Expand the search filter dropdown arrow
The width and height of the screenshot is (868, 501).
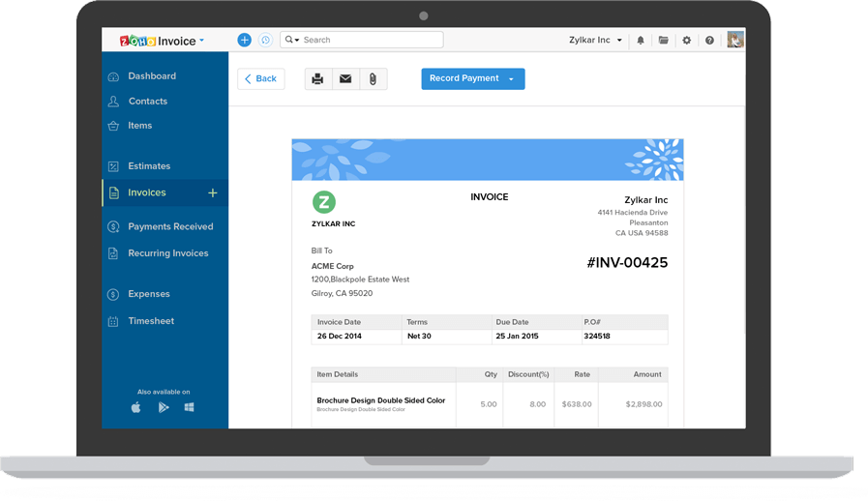[297, 41]
